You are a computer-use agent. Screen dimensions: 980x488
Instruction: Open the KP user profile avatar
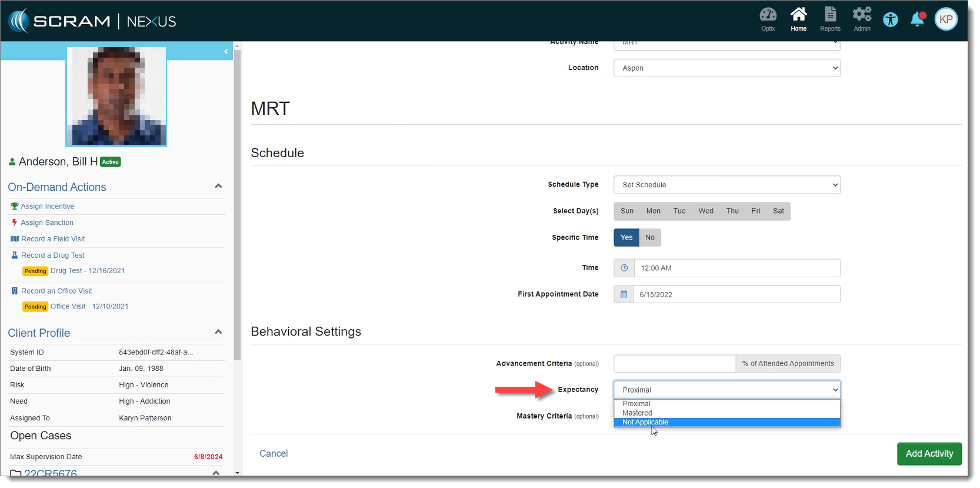946,19
